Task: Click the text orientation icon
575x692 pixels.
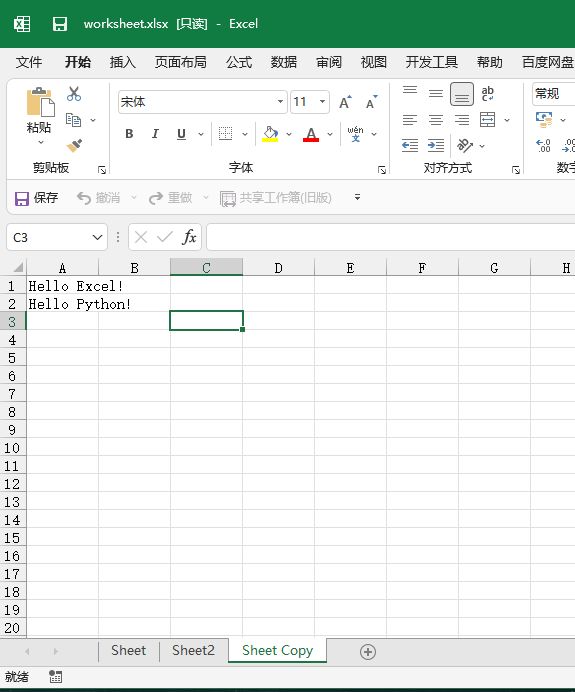Action: (x=465, y=145)
